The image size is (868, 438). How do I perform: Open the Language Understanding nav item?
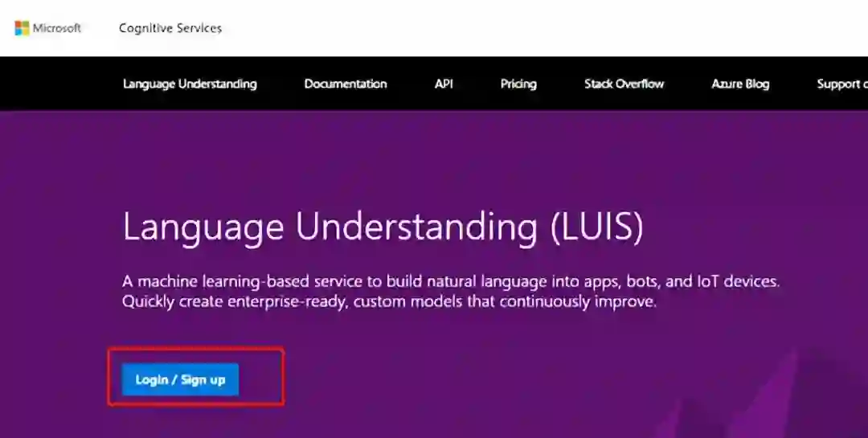[190, 84]
